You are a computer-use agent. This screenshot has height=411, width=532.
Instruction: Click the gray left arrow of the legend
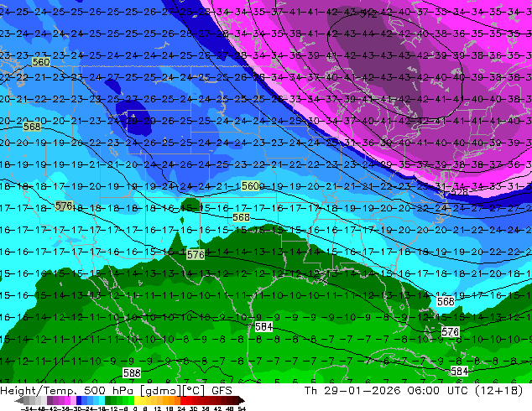pos(19,401)
